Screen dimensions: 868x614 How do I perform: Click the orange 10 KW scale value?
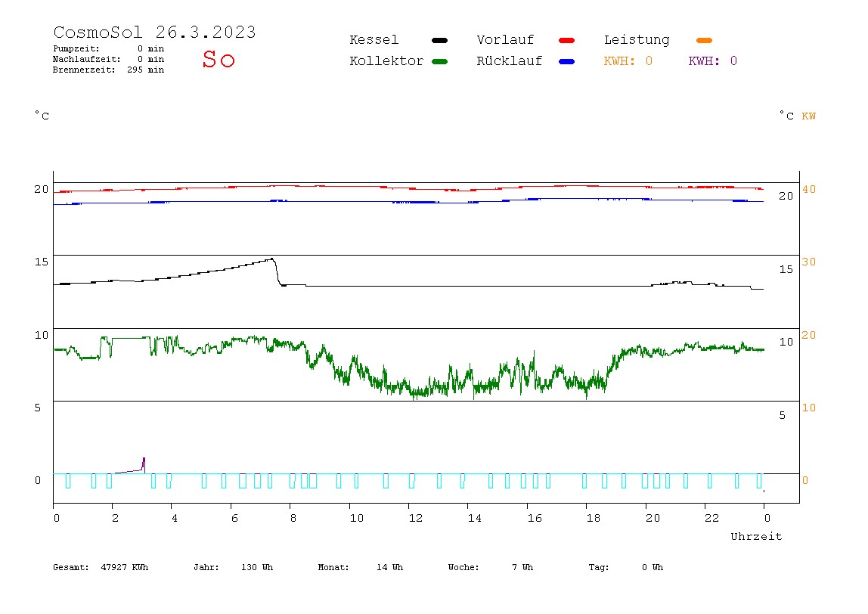[x=809, y=408]
